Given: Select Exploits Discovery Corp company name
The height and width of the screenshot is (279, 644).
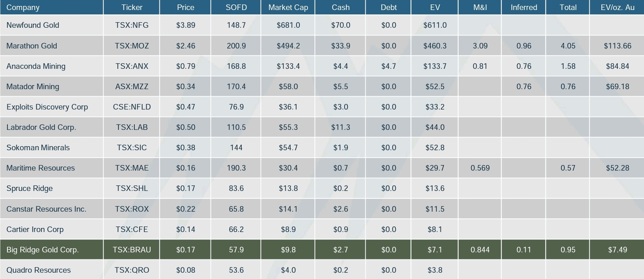Looking at the screenshot, I should coord(47,107).
